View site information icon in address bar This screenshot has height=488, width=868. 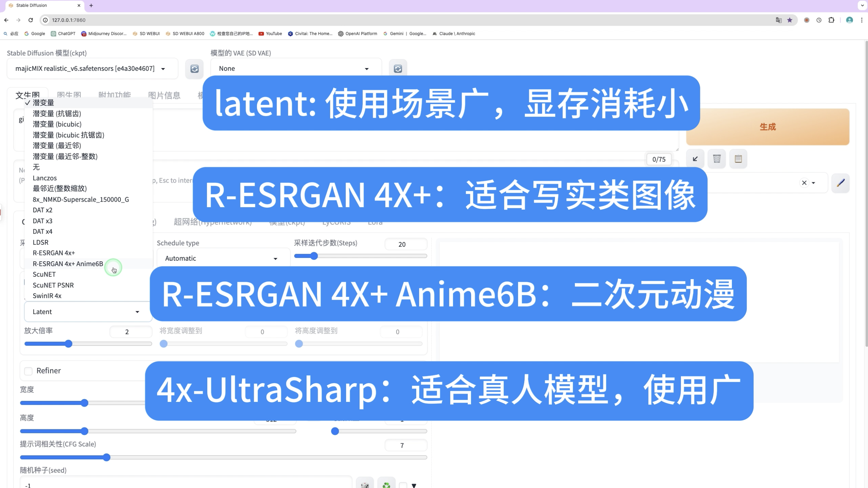click(x=45, y=20)
